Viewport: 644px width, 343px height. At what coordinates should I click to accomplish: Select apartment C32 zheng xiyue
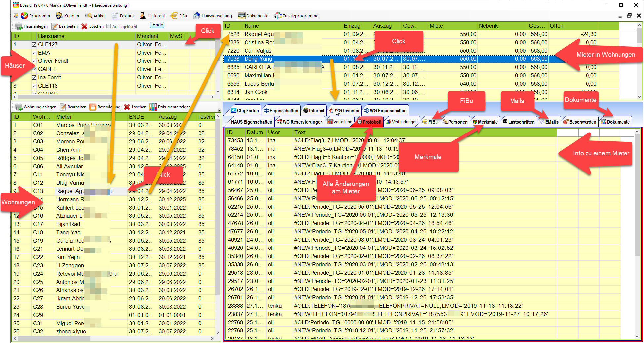coord(113,331)
